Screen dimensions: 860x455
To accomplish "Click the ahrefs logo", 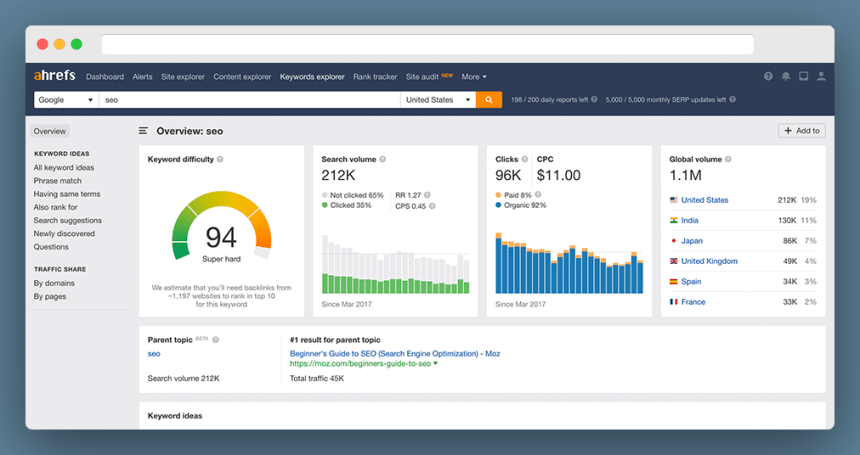I will click(54, 75).
